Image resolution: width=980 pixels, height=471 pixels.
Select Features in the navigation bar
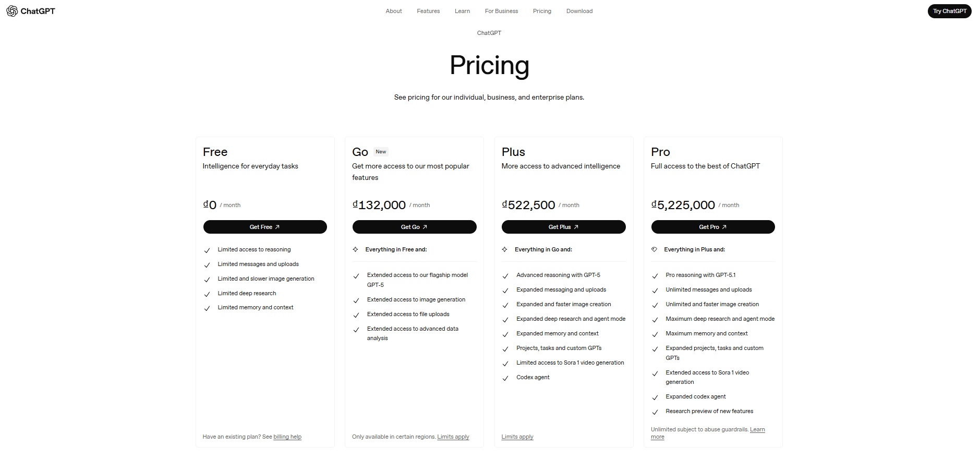point(428,11)
